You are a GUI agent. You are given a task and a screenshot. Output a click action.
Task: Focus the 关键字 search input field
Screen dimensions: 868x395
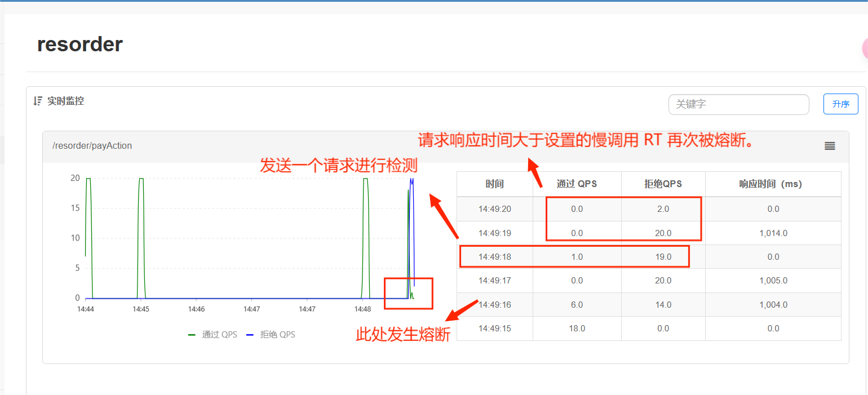738,104
